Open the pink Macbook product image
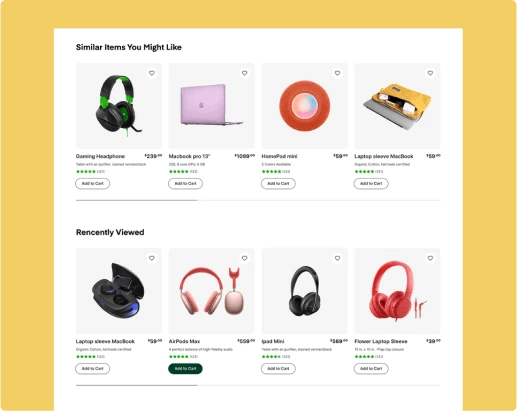 coord(212,106)
